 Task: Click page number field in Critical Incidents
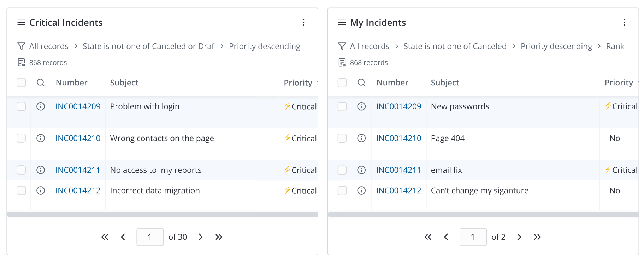coord(150,237)
